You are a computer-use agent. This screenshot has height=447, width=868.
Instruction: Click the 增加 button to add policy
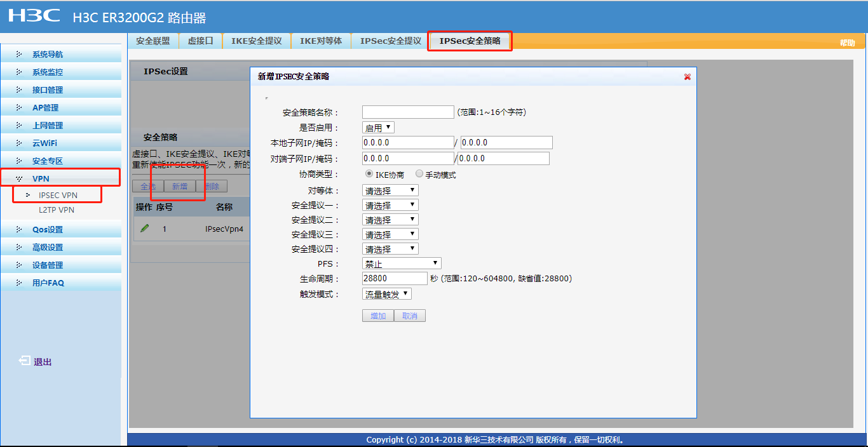[377, 315]
